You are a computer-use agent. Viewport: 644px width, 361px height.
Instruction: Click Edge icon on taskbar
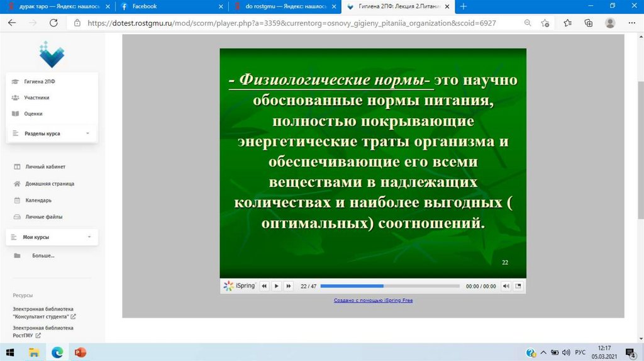[x=57, y=352]
